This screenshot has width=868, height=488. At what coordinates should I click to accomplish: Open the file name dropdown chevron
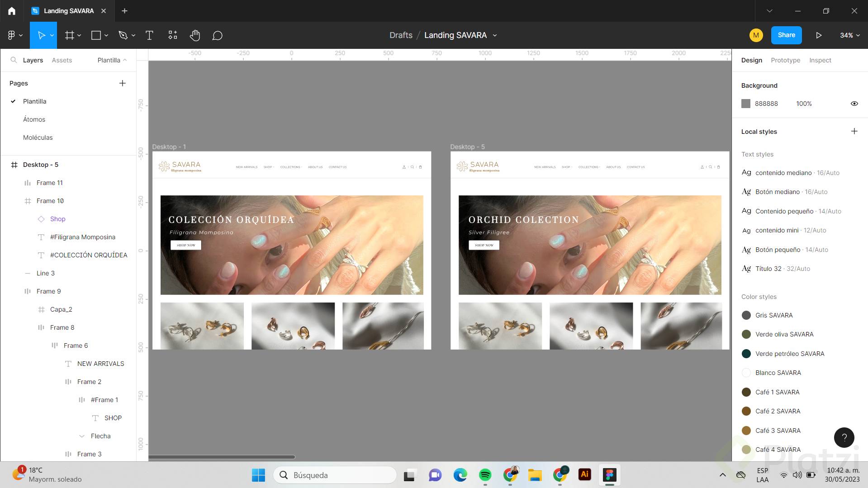point(495,35)
